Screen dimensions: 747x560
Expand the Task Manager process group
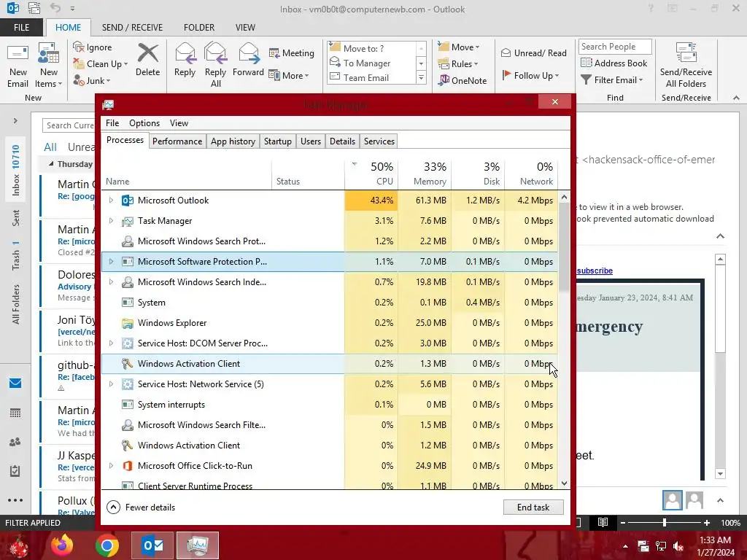111,221
